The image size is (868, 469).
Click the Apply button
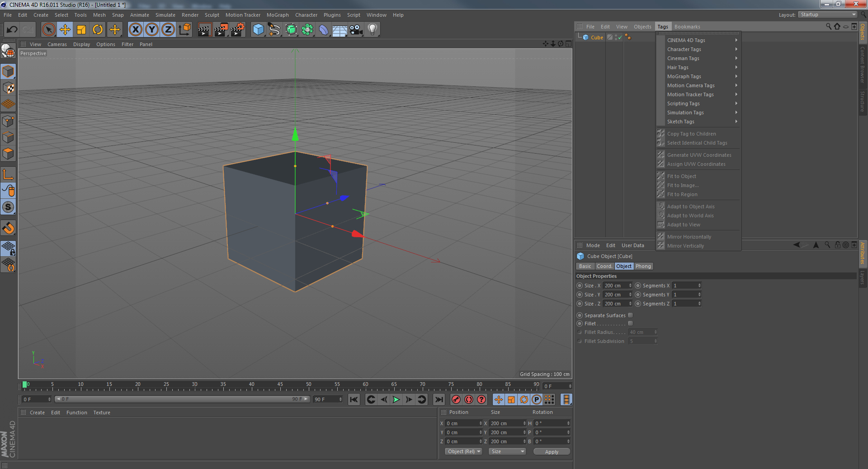(x=552, y=451)
